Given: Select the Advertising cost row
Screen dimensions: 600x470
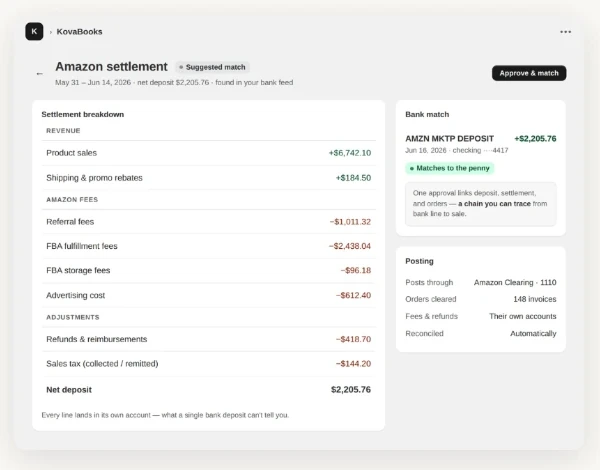Looking at the screenshot, I should coord(209,295).
